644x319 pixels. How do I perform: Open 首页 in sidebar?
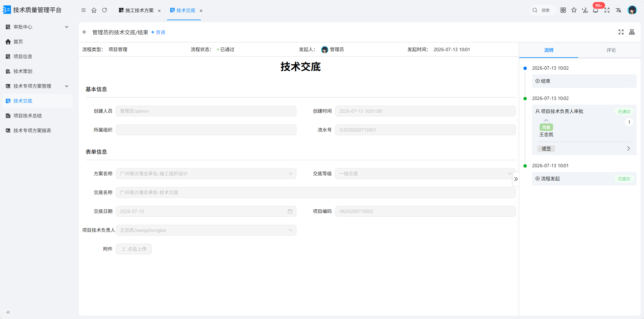(x=37, y=42)
